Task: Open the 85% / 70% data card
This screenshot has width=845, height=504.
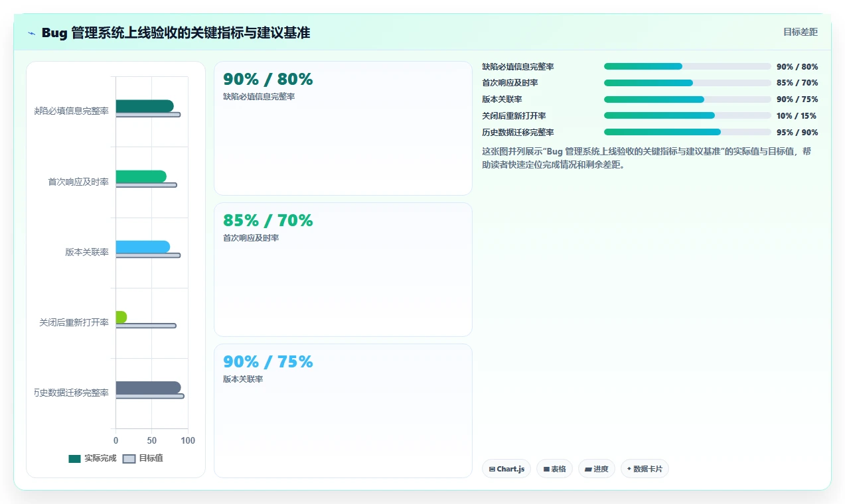Action: (343, 269)
